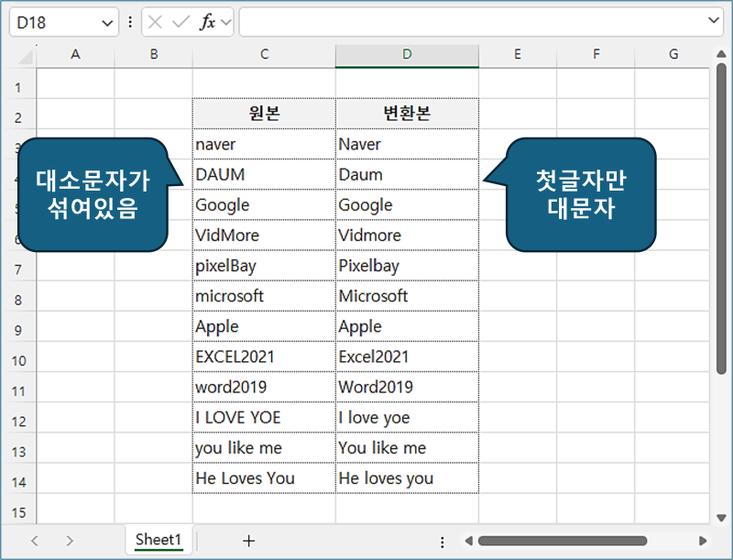Open the dropdown arrow next to fx
The image size is (733, 560).
click(226, 22)
